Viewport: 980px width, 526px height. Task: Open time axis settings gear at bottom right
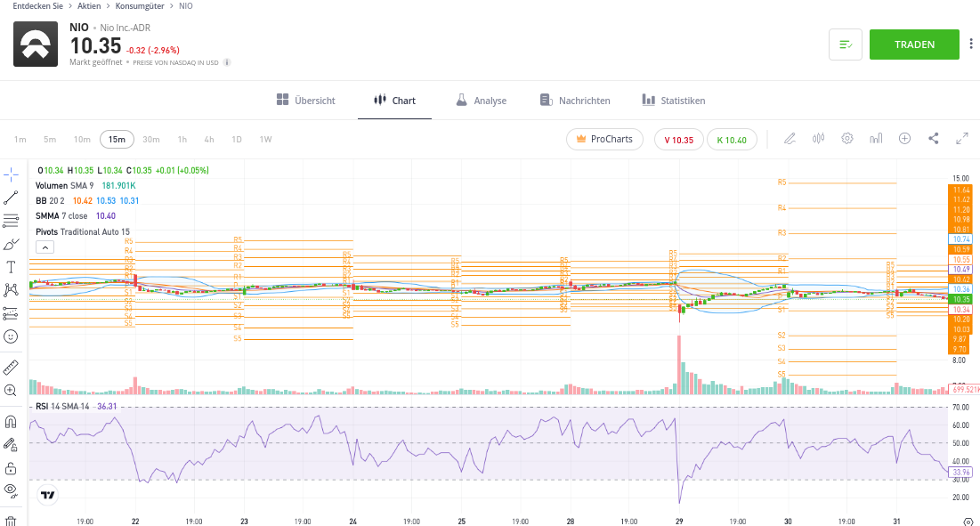[968, 521]
